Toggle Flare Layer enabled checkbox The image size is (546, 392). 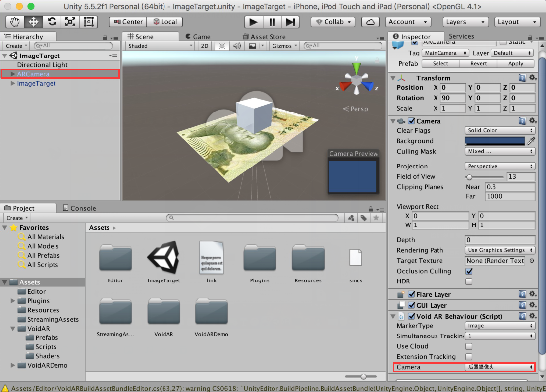411,294
